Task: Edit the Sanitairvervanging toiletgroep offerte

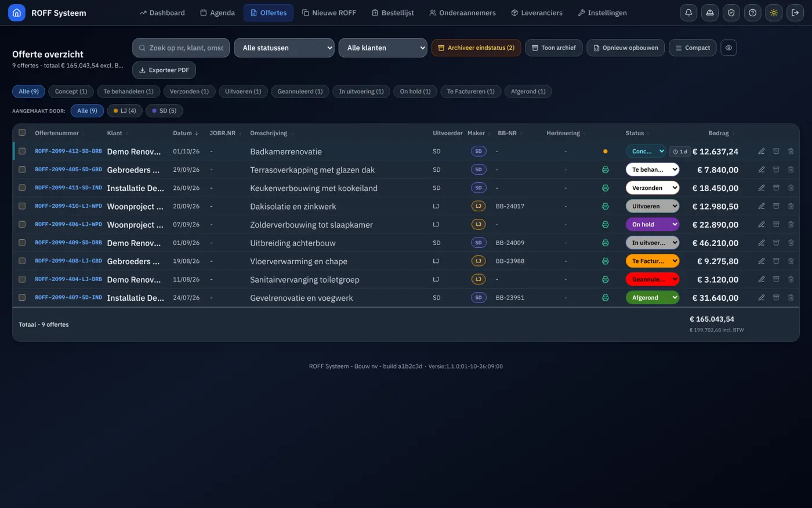Action: (x=762, y=279)
